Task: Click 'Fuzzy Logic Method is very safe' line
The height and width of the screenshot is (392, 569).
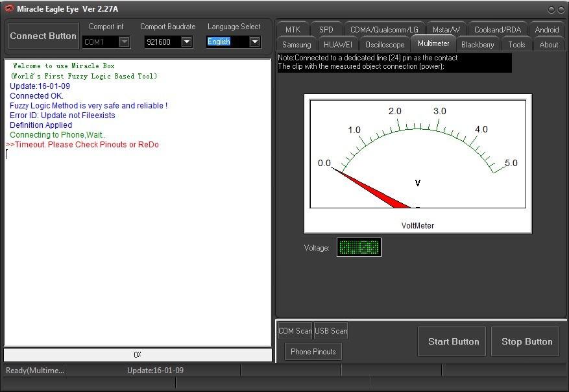Action: tap(88, 106)
